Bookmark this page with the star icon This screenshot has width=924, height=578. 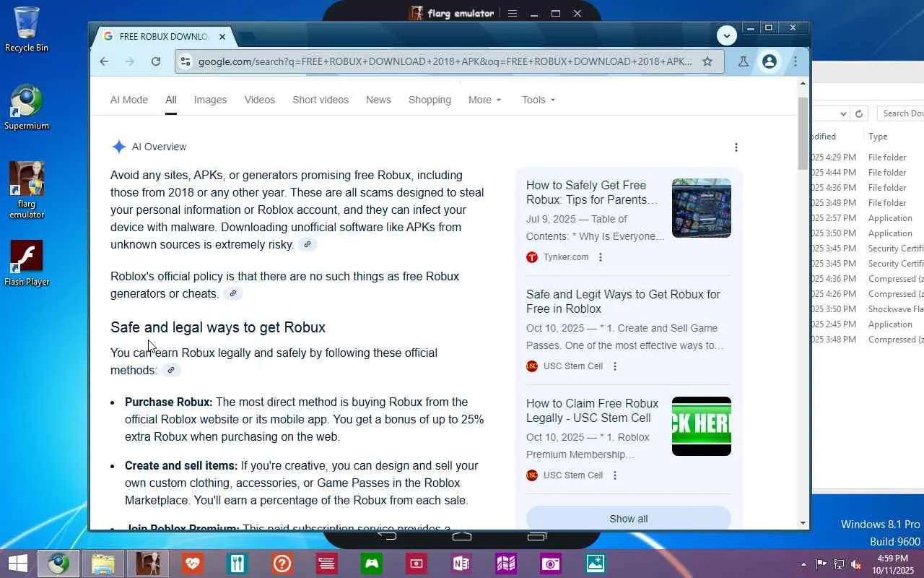click(707, 61)
